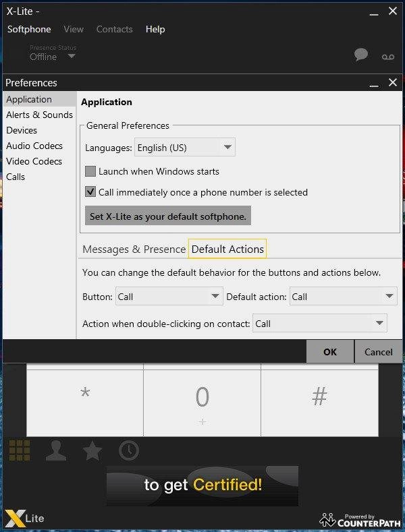Screen dimensions: 405x532
Task: Open the Contacts menu
Action: point(115,29)
